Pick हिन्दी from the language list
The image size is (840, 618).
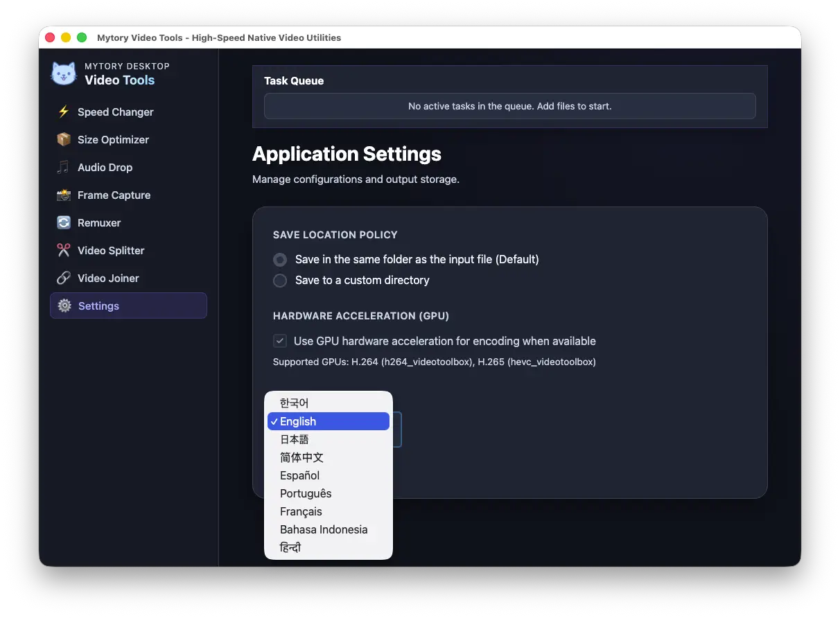(329, 547)
